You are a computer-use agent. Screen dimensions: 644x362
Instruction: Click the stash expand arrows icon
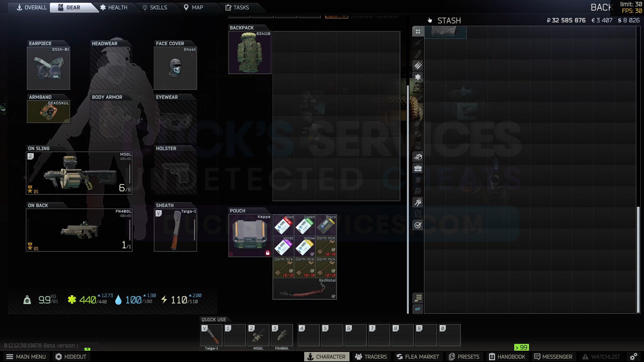point(418,309)
